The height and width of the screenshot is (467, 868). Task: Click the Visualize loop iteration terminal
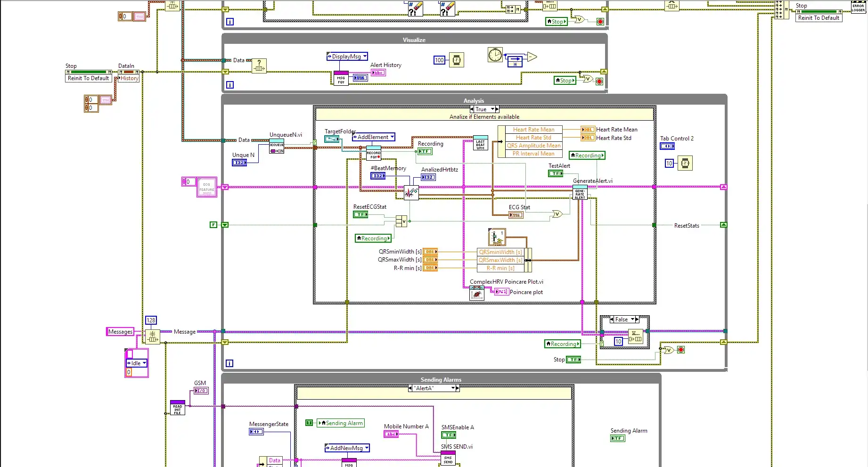[230, 85]
